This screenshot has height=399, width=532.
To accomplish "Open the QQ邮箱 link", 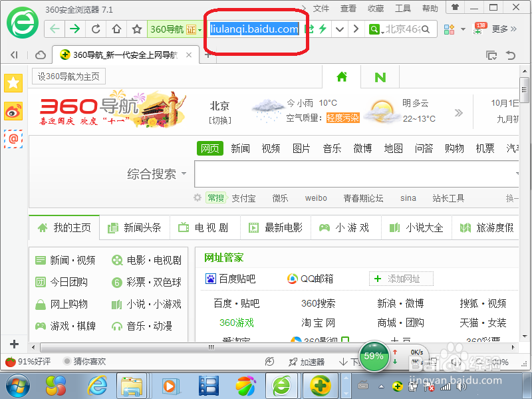I will click(x=310, y=279).
